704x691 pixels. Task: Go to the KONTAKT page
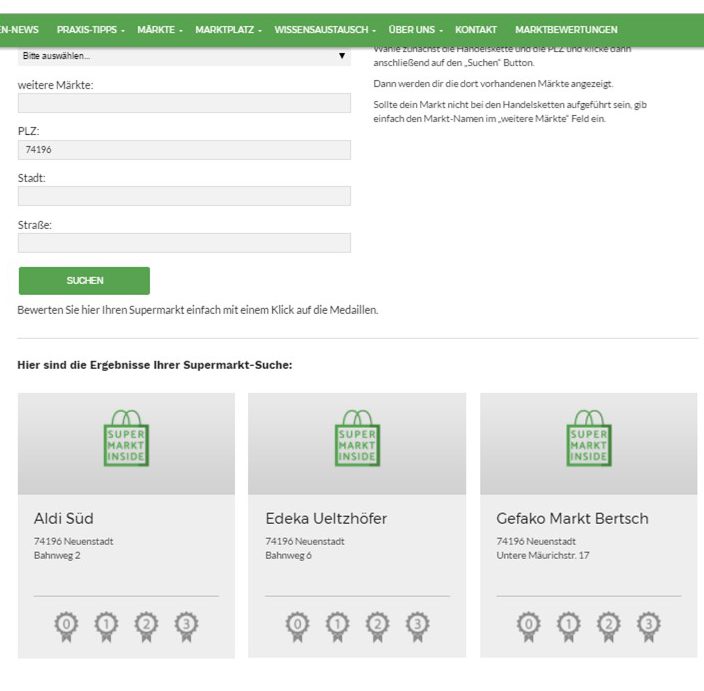476,30
